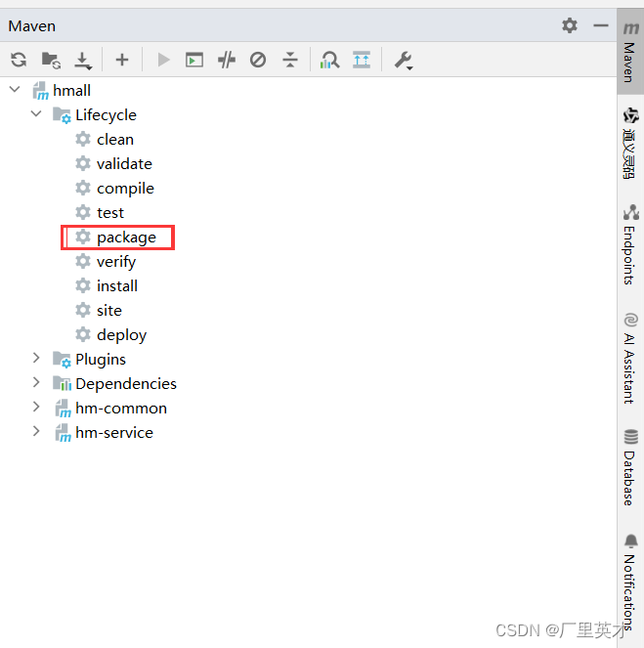Click the gear icon beside site
The image size is (644, 648).
(x=83, y=310)
